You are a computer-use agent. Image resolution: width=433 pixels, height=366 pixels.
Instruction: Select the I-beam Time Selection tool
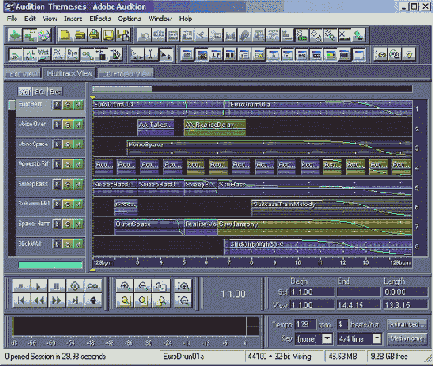click(151, 54)
